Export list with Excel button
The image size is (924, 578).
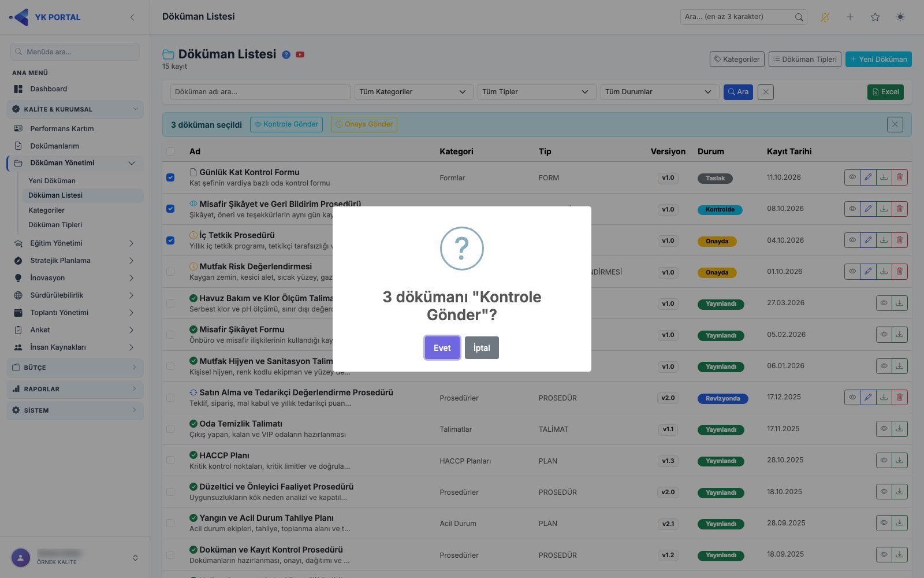885,92
